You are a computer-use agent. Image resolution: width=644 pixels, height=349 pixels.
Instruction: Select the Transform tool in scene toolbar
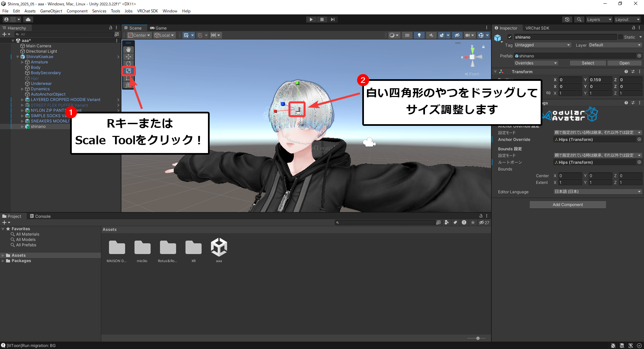tap(128, 85)
